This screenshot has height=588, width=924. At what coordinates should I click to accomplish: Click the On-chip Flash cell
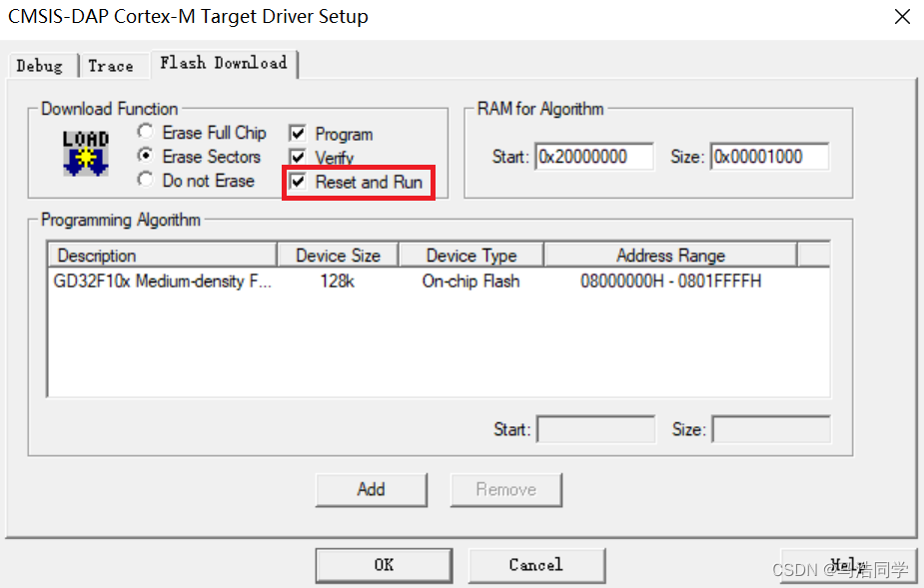click(x=470, y=282)
